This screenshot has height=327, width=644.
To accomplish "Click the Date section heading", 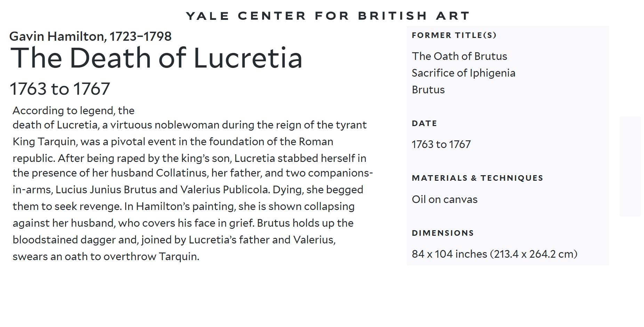I will pyautogui.click(x=424, y=123).
